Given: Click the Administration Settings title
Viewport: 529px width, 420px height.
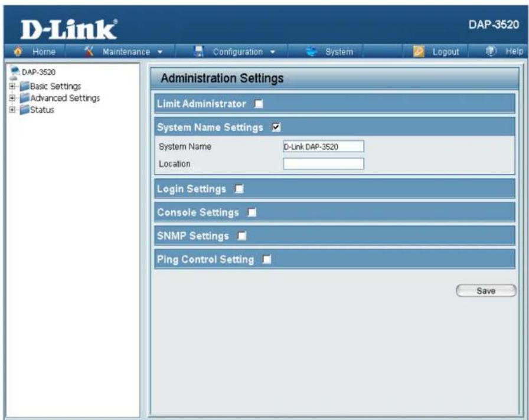Looking at the screenshot, I should click(222, 78).
